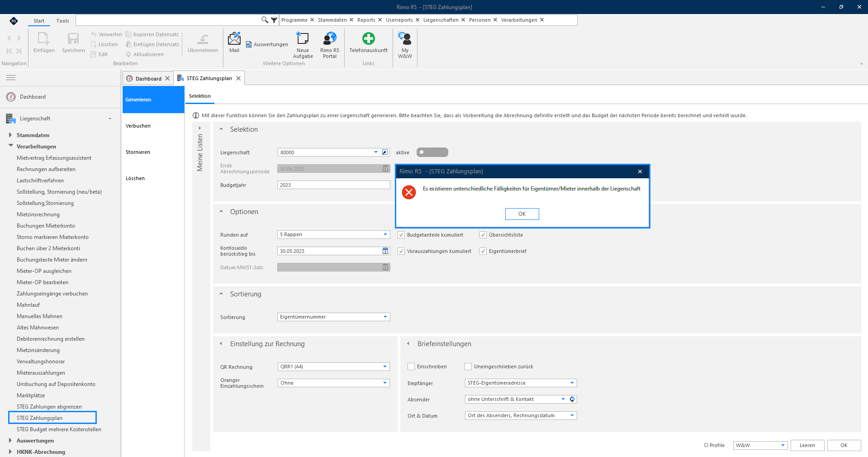Screen dimensions: 868x457
Task: Open calendar for Kontosaldo berücksichtigt bis
Action: coord(385,251)
